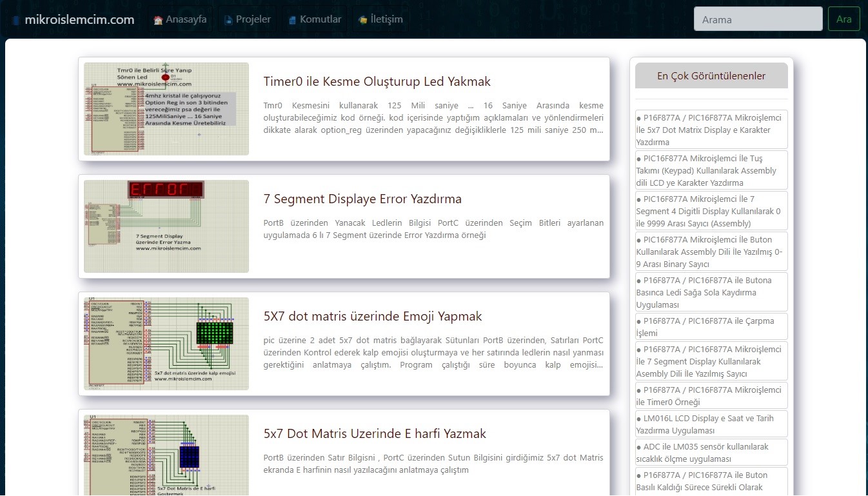The width and height of the screenshot is (868, 496).
Task: Click the green heart emoji dot matrix thumbnail
Action: [x=166, y=344]
